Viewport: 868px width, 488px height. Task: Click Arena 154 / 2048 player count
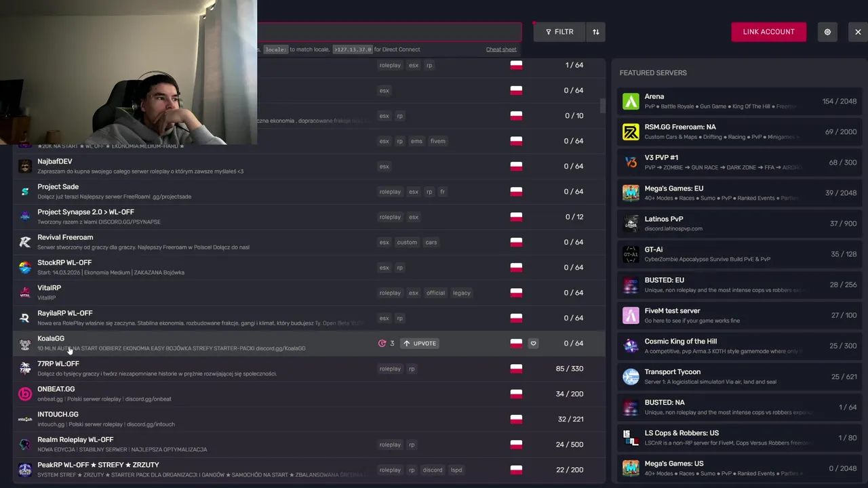[840, 102]
